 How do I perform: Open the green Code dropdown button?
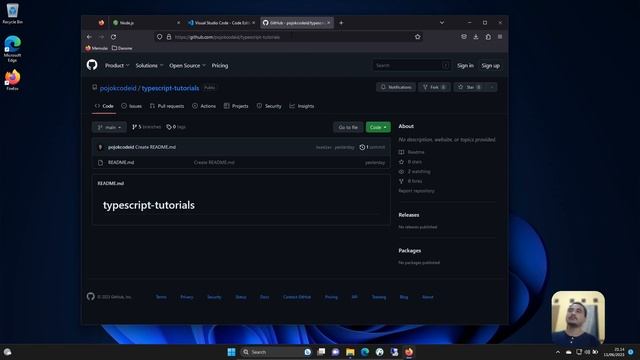pos(378,127)
